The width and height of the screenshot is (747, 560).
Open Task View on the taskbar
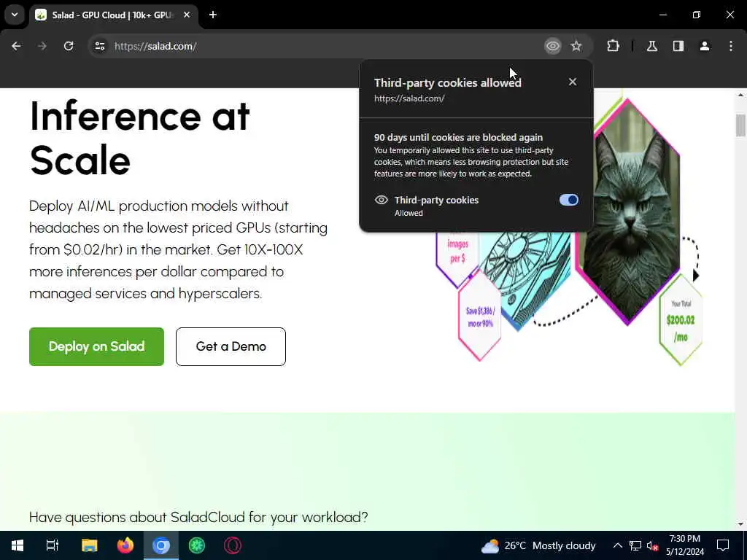tap(52, 545)
